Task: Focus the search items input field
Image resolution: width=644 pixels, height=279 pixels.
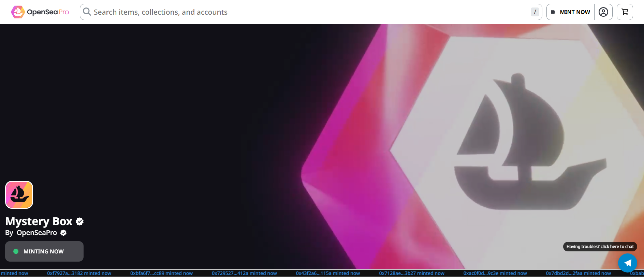Action: pyautogui.click(x=311, y=12)
